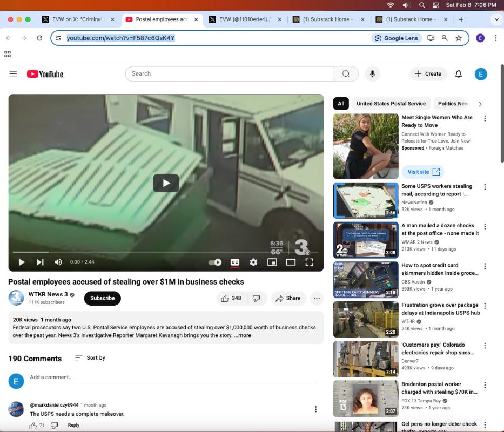Like the comment by @markdanielczyk944
Screen dimensions: 504x432
coord(33,426)
